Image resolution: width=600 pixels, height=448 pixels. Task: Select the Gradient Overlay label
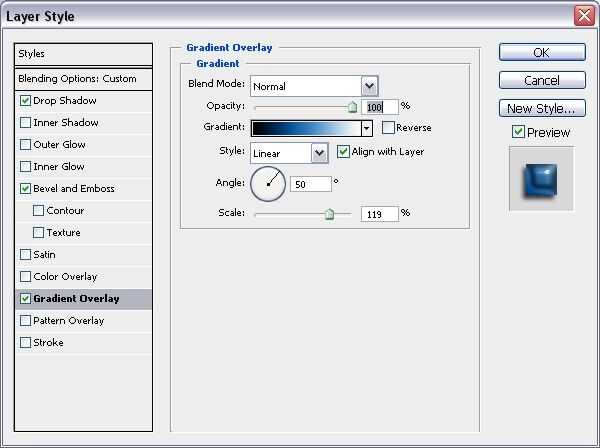[x=76, y=299]
